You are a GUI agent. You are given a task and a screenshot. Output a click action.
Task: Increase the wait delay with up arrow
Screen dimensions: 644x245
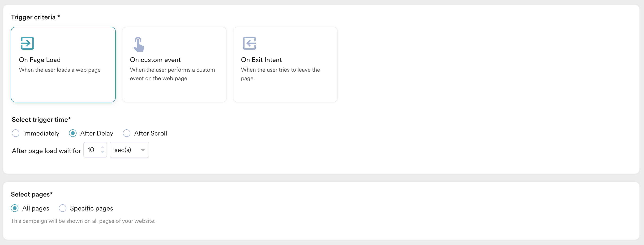[102, 147]
